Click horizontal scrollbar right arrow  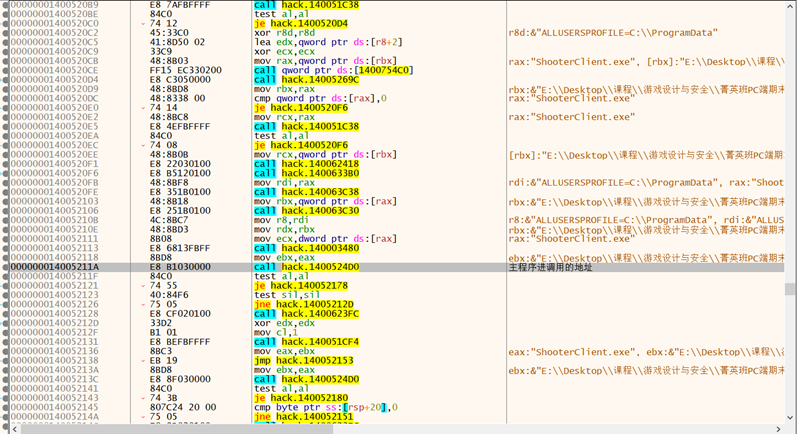tap(779, 429)
